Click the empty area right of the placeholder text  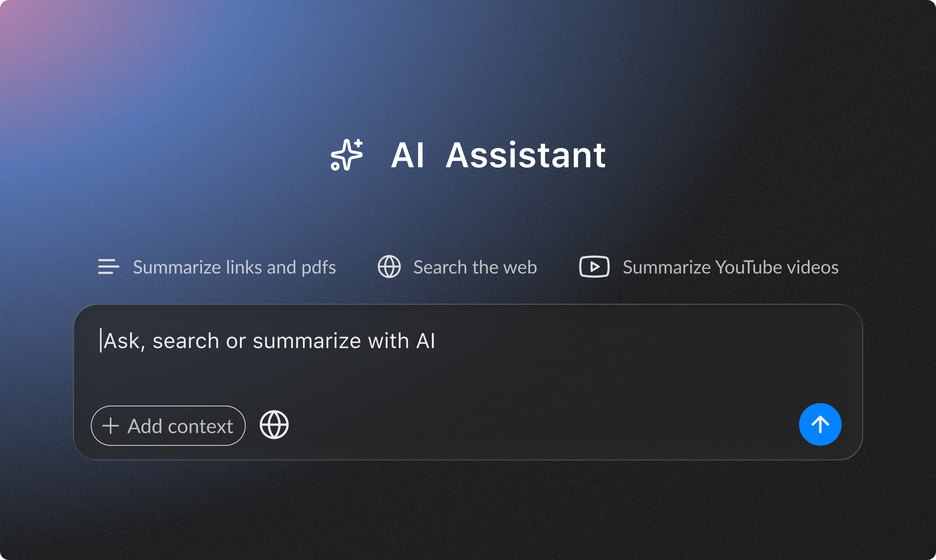click(x=642, y=341)
